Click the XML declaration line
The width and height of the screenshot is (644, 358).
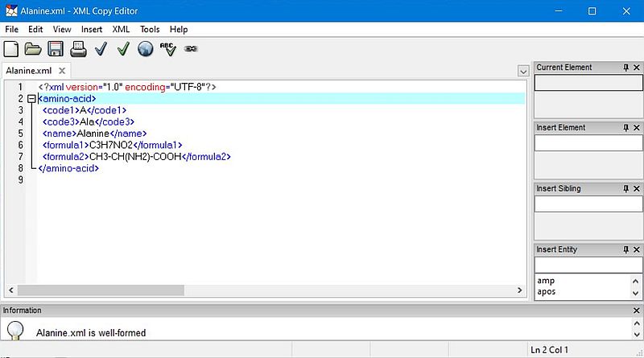pos(127,87)
